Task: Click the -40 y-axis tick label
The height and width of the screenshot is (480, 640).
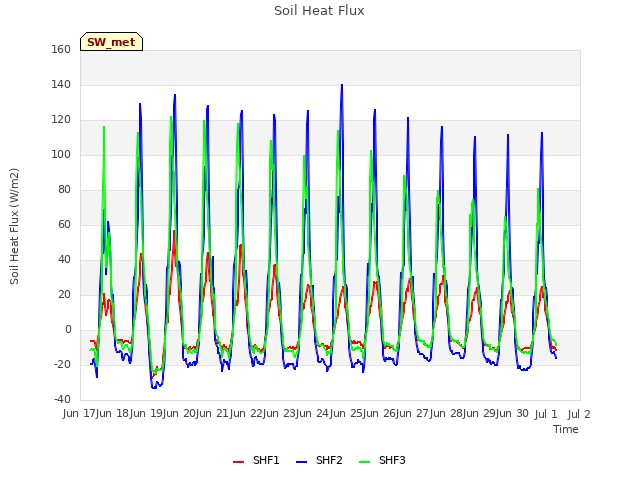Action: (62, 399)
